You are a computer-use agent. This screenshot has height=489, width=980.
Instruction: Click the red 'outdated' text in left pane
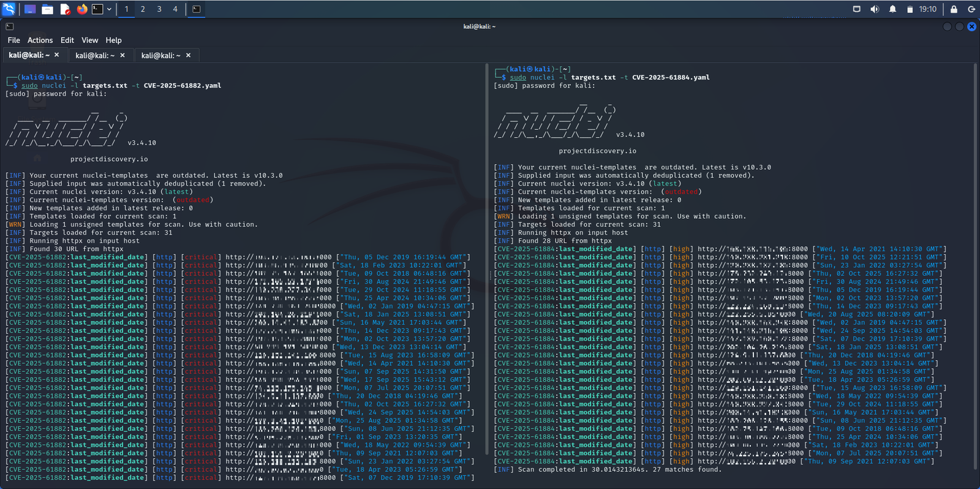(x=193, y=200)
